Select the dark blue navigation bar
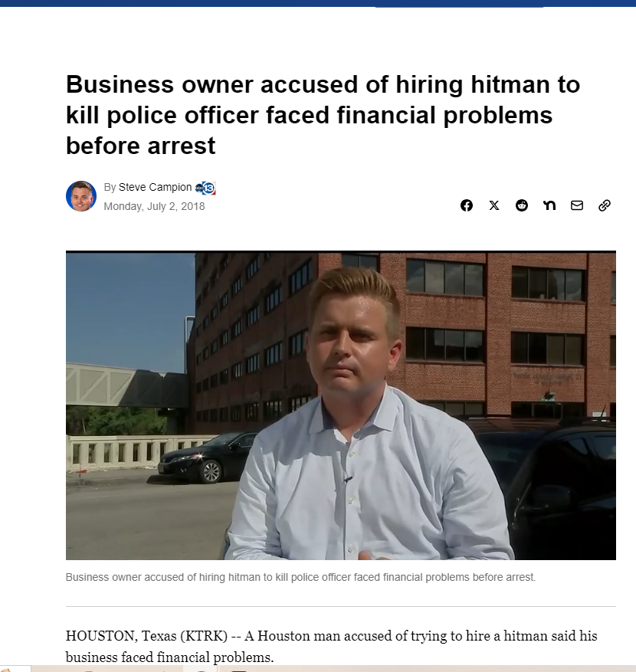 pos(318,4)
